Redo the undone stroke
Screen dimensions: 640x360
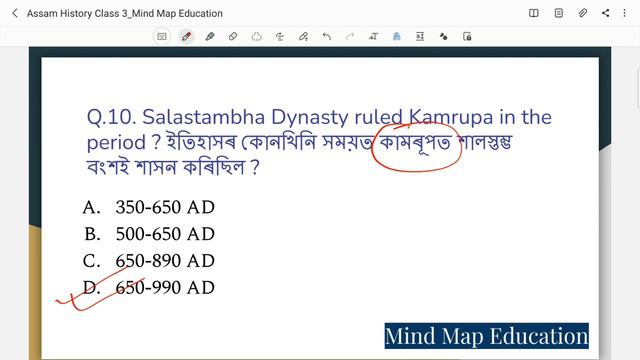(350, 37)
